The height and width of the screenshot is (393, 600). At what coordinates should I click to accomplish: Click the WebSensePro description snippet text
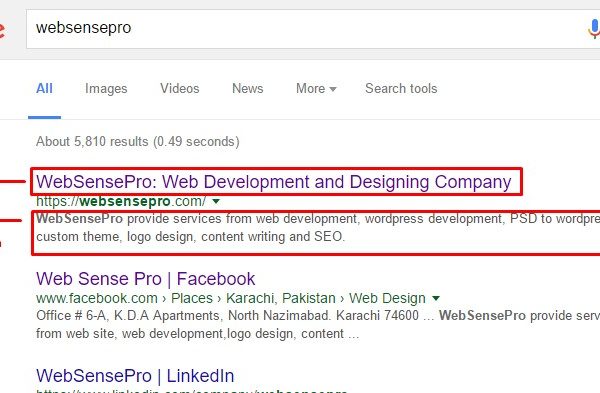click(x=318, y=228)
